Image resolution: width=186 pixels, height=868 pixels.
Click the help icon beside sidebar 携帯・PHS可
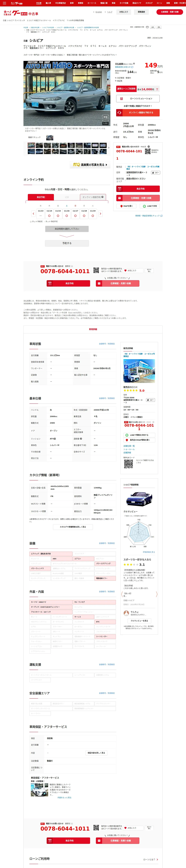coord(153,422)
